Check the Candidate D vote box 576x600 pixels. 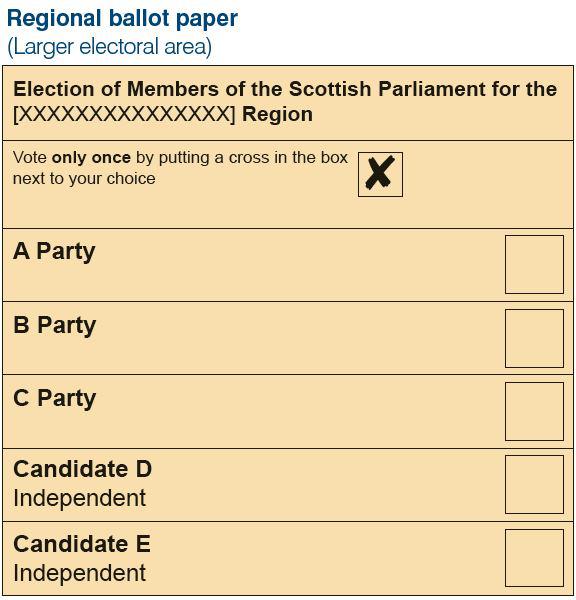(x=534, y=484)
